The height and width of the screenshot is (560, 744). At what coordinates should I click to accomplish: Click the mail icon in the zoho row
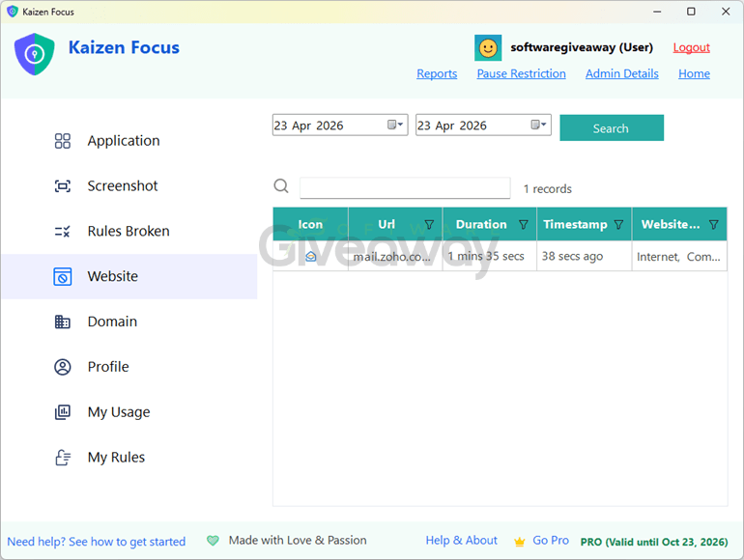(x=310, y=257)
